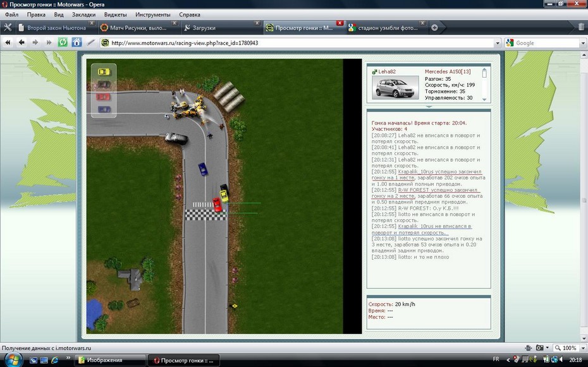Click the camera images icon in status bar
Viewport: 588px width, 367px height.
[539, 348]
